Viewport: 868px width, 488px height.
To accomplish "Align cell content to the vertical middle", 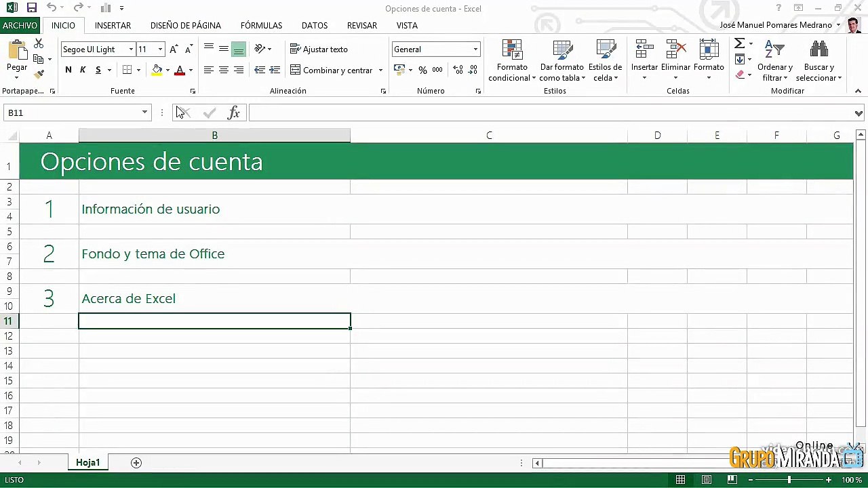I will 224,49.
